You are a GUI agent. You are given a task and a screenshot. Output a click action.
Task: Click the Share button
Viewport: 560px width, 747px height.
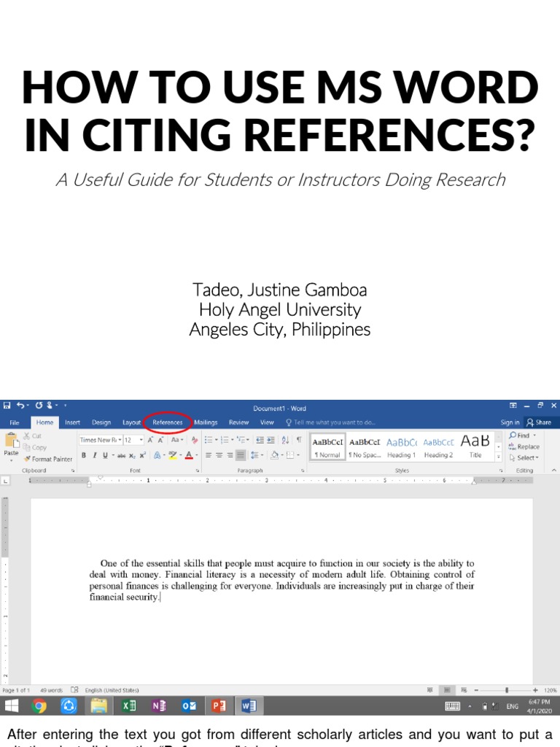tap(540, 422)
